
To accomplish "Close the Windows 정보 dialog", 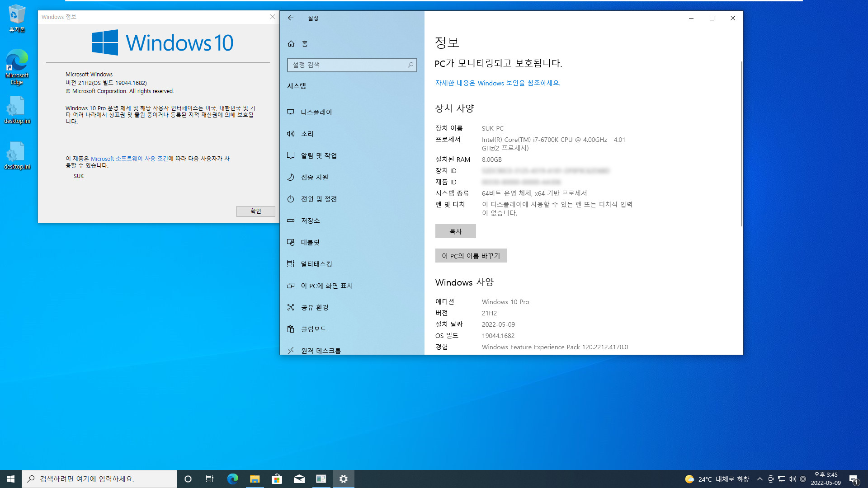I will coord(272,17).
